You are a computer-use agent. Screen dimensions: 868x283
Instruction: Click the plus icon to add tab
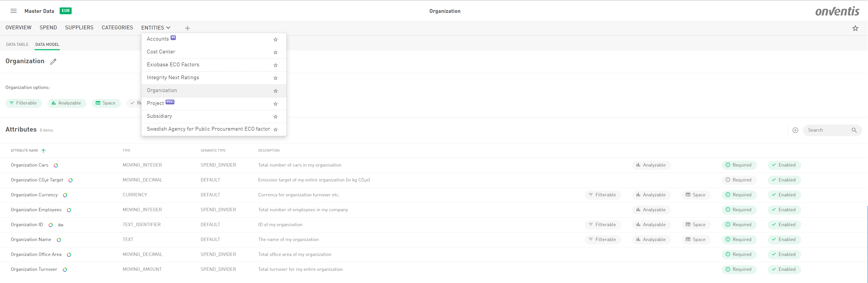(x=187, y=28)
